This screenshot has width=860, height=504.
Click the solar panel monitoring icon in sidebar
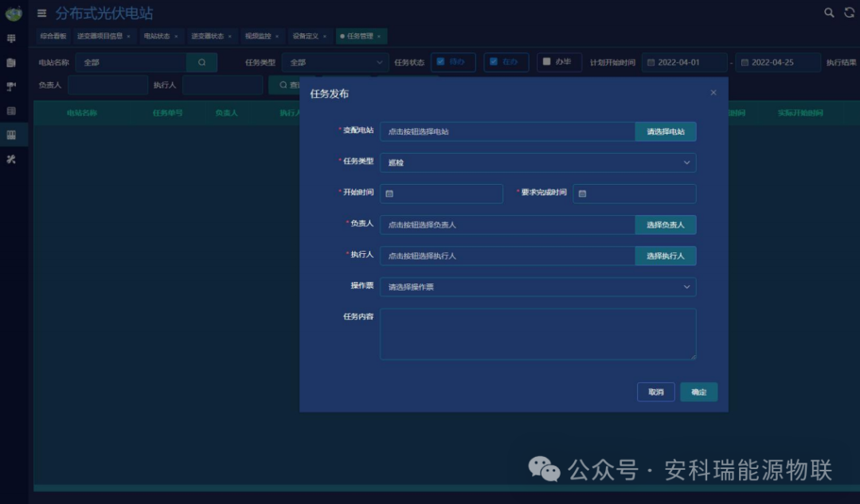tap(12, 38)
